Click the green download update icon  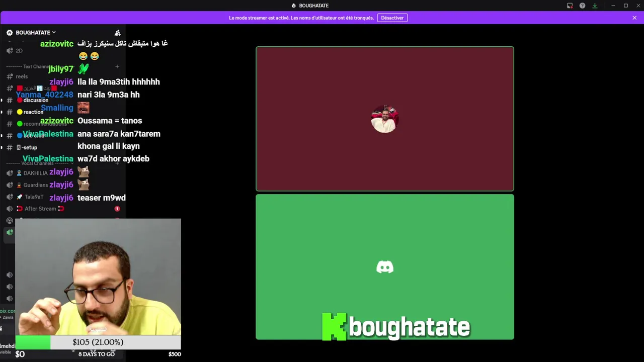(595, 6)
